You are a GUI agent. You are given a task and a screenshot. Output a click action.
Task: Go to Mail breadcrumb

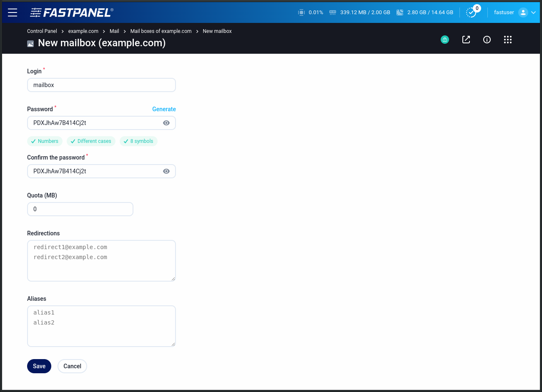tap(114, 31)
